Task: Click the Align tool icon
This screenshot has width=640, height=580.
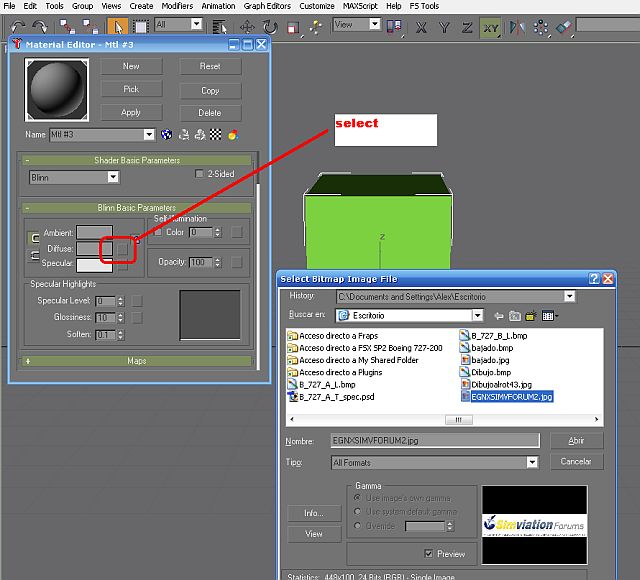Action: click(x=564, y=27)
